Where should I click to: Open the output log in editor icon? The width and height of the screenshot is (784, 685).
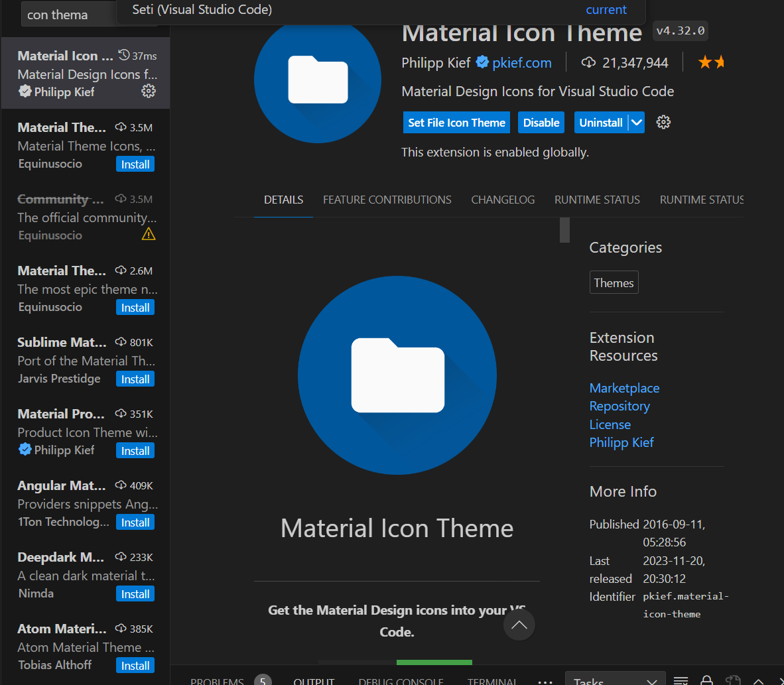[732, 680]
